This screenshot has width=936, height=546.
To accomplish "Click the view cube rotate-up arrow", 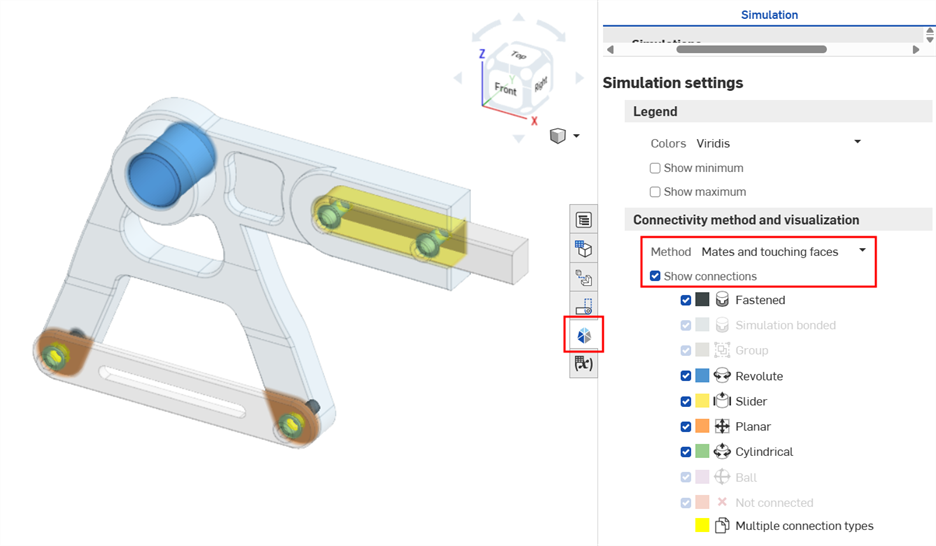I will coord(517,17).
